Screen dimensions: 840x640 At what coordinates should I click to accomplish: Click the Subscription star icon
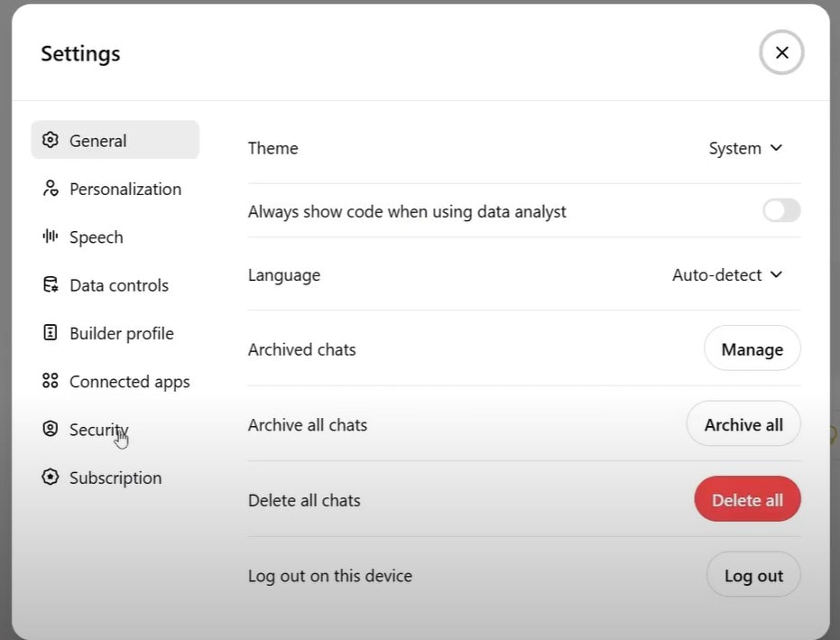pos(51,478)
